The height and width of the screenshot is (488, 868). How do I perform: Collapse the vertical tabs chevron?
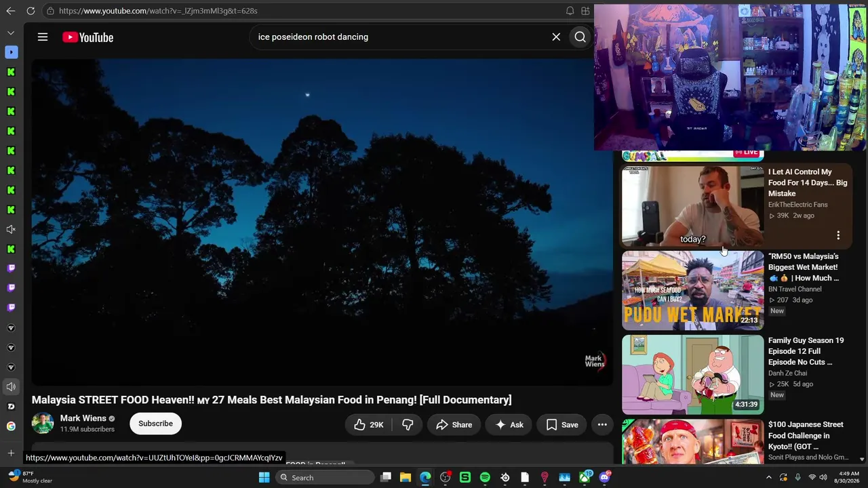tap(11, 33)
